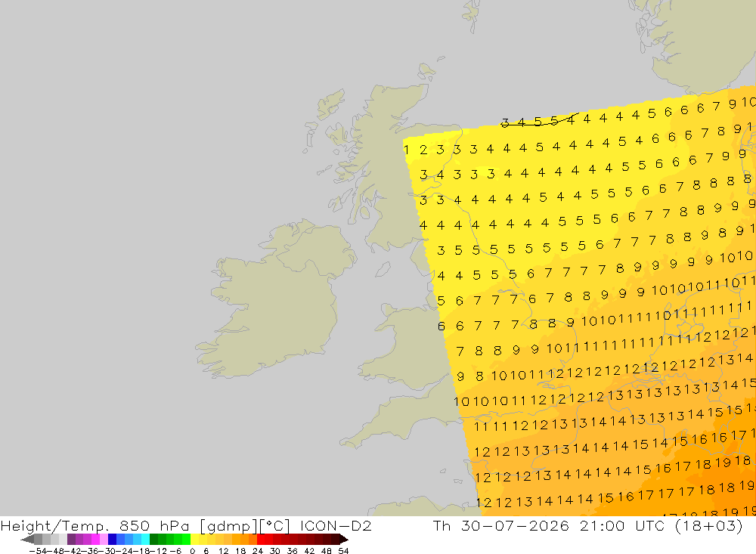This screenshot has height=554, width=756.
Task: Click the dark maroon right arrow of color scale
Action: point(343,539)
